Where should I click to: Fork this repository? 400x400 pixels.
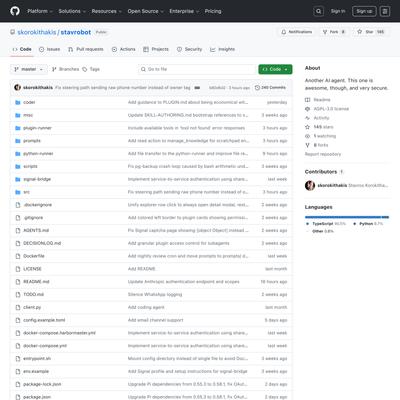[334, 32]
